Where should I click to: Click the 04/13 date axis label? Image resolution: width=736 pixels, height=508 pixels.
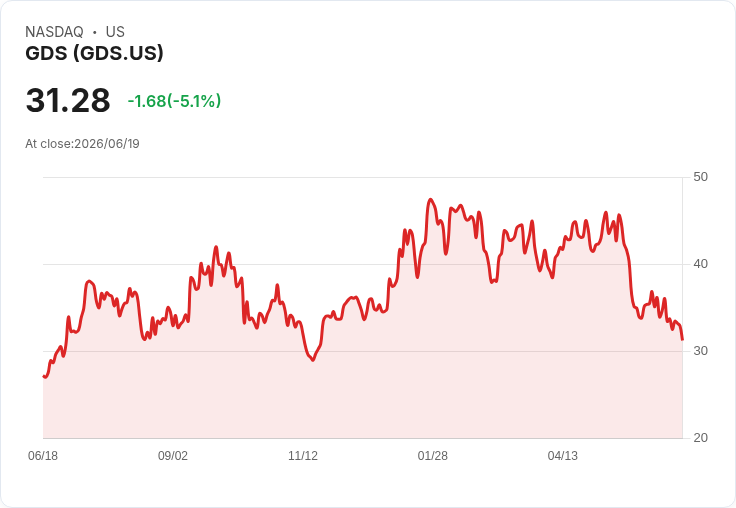point(563,456)
